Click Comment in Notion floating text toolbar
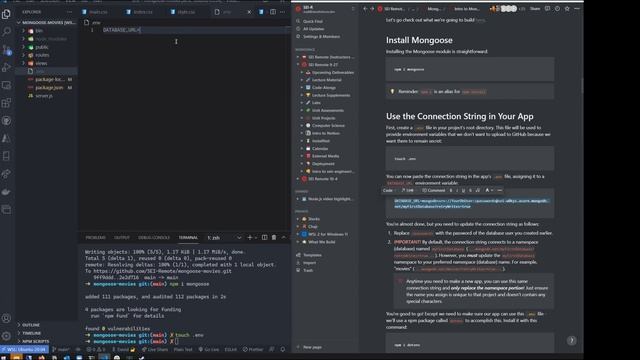This screenshot has height=360, width=640. pos(433,190)
